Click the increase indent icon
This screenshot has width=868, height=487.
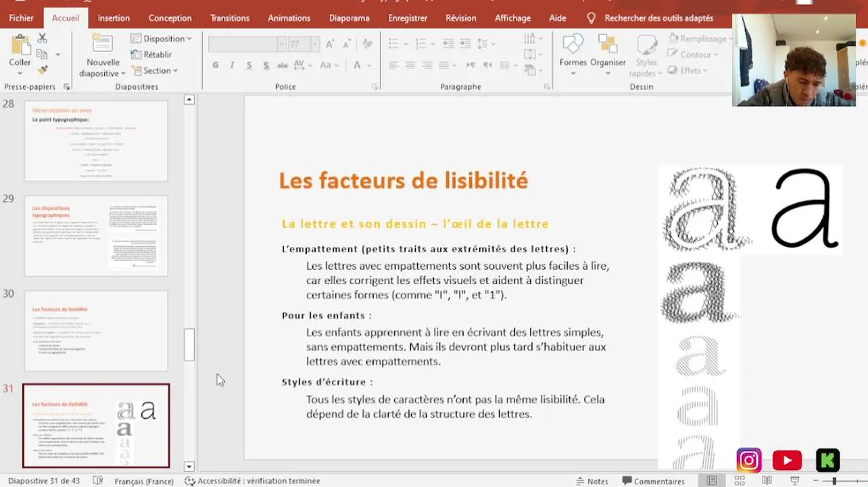click(x=465, y=44)
